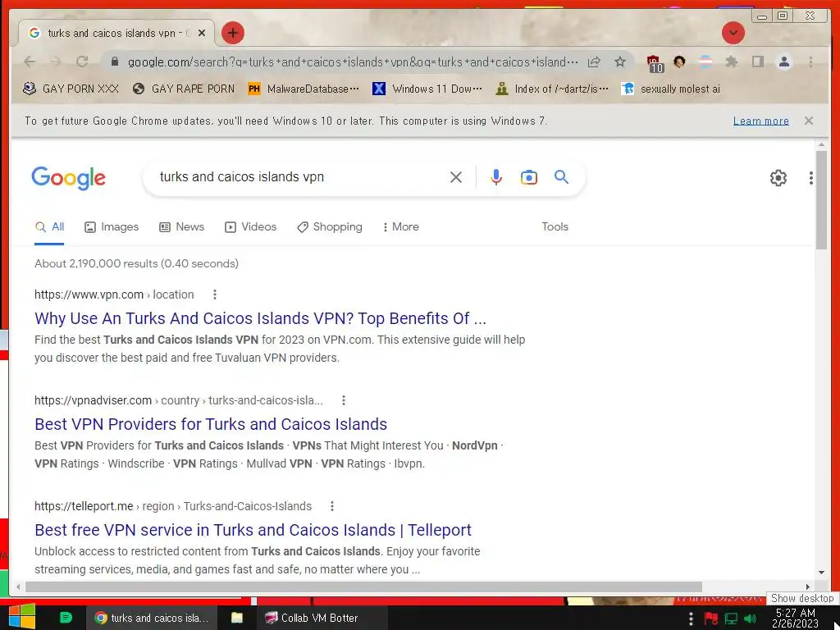The image size is (840, 630).
Task: Switch to the News tab
Action: 181,227
